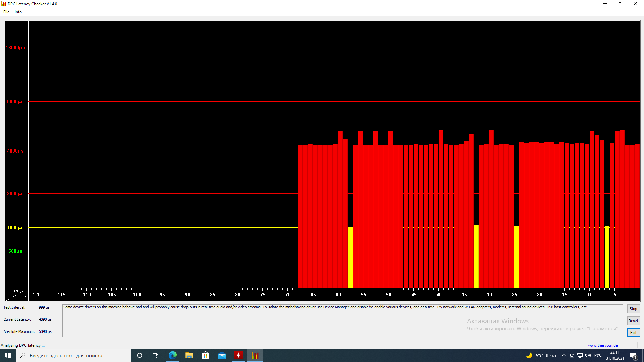
Task: Open the notification center icon
Action: pos(633,355)
